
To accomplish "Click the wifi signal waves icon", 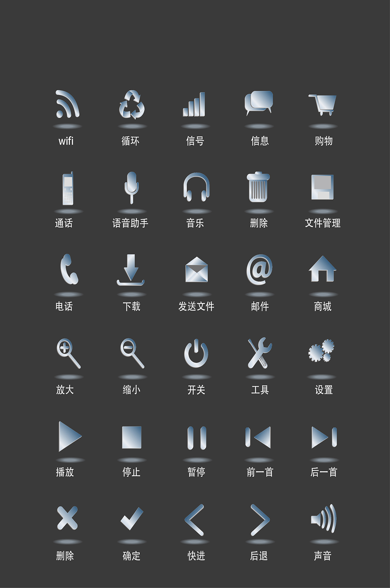I will click(x=67, y=104).
